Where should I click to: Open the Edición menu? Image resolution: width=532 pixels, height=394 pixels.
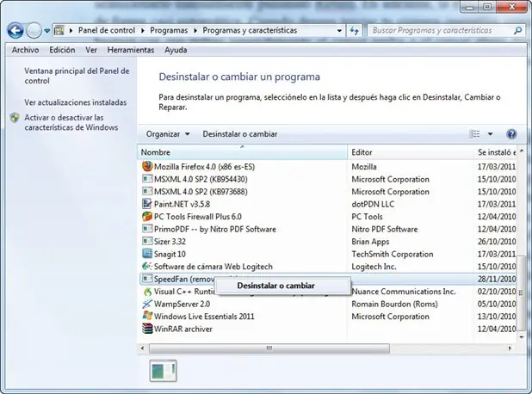pyautogui.click(x=62, y=50)
